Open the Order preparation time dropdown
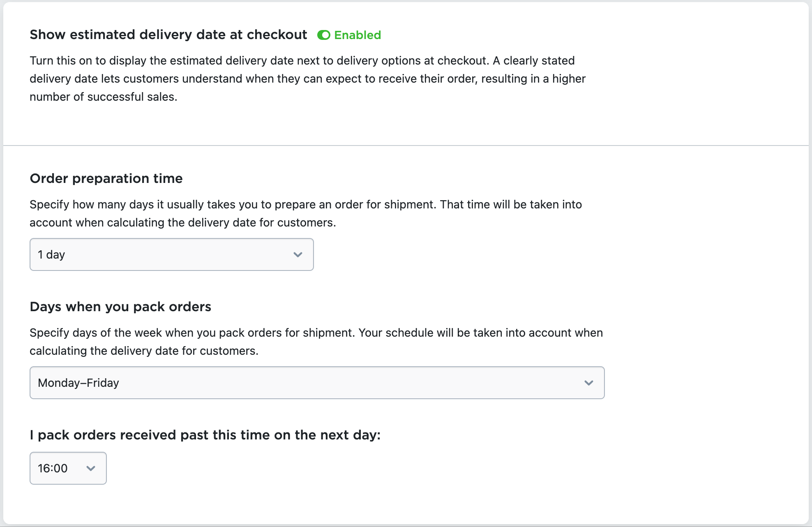This screenshot has height=527, width=812. [172, 254]
